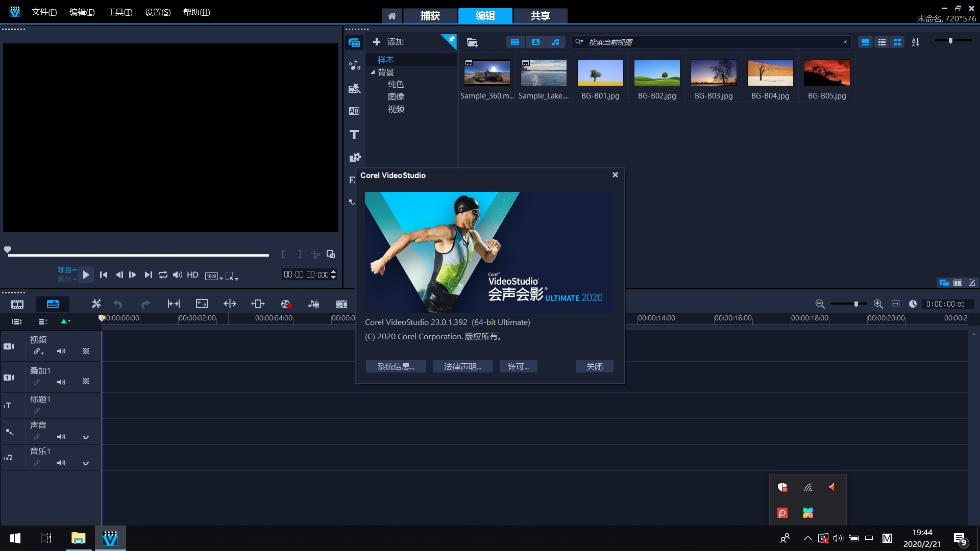Image resolution: width=980 pixels, height=551 pixels.
Task: Open the add/remove track green arrow dropdown
Action: 65,321
